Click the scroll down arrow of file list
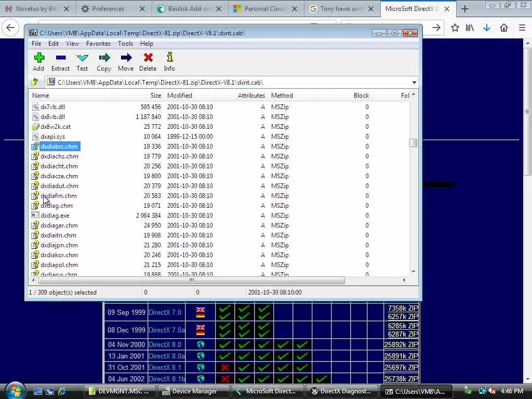 pyautogui.click(x=413, y=271)
